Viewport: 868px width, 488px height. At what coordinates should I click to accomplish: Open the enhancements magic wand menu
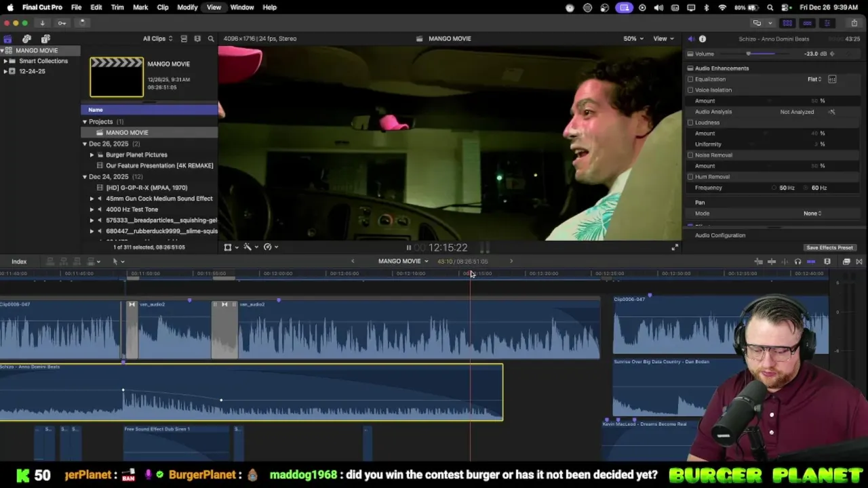tap(250, 247)
